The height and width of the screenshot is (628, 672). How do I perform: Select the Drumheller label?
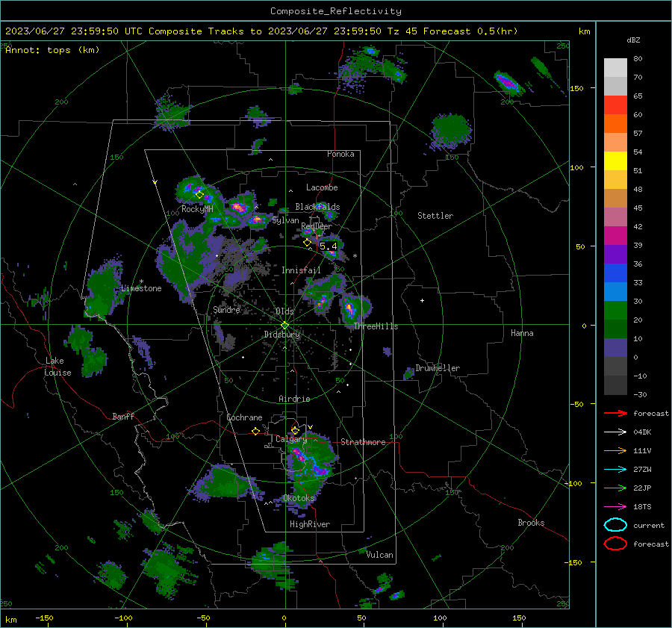point(438,368)
